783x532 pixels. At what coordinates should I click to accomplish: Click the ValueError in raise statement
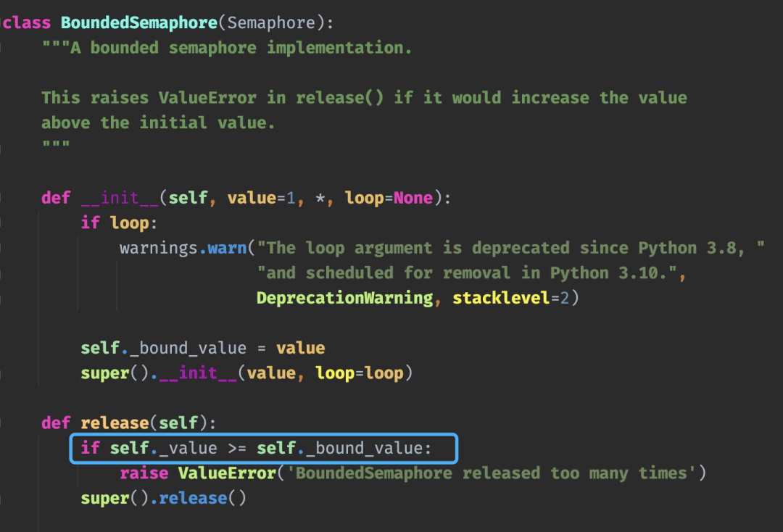[227, 473]
